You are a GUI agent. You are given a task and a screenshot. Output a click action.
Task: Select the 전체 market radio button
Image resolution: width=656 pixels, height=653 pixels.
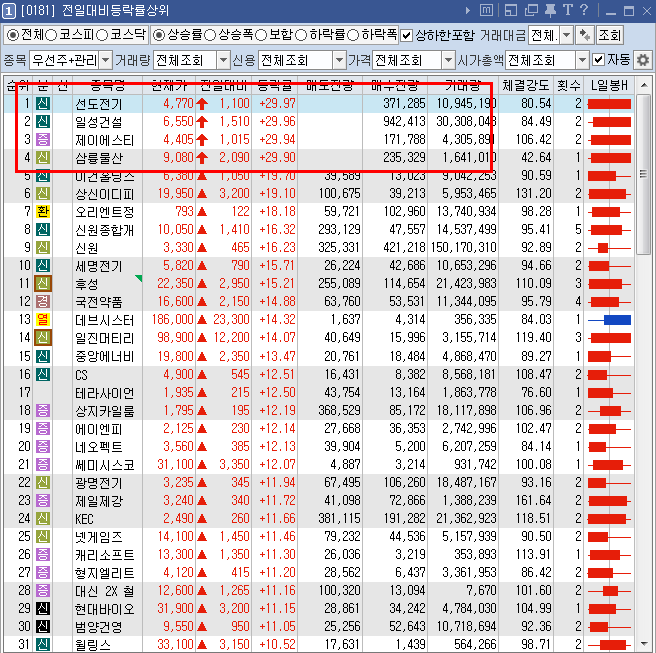click(x=13, y=35)
